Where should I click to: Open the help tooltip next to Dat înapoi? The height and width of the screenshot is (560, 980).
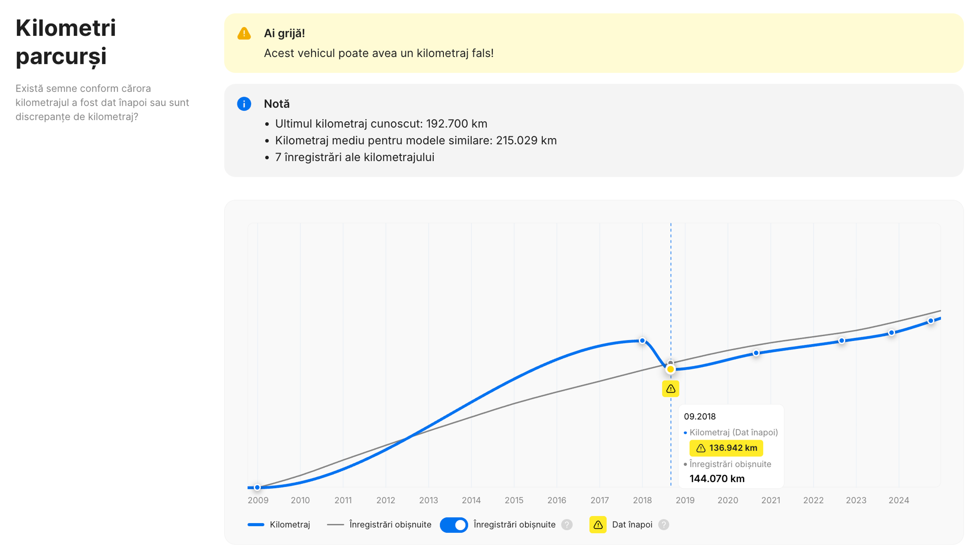point(664,525)
